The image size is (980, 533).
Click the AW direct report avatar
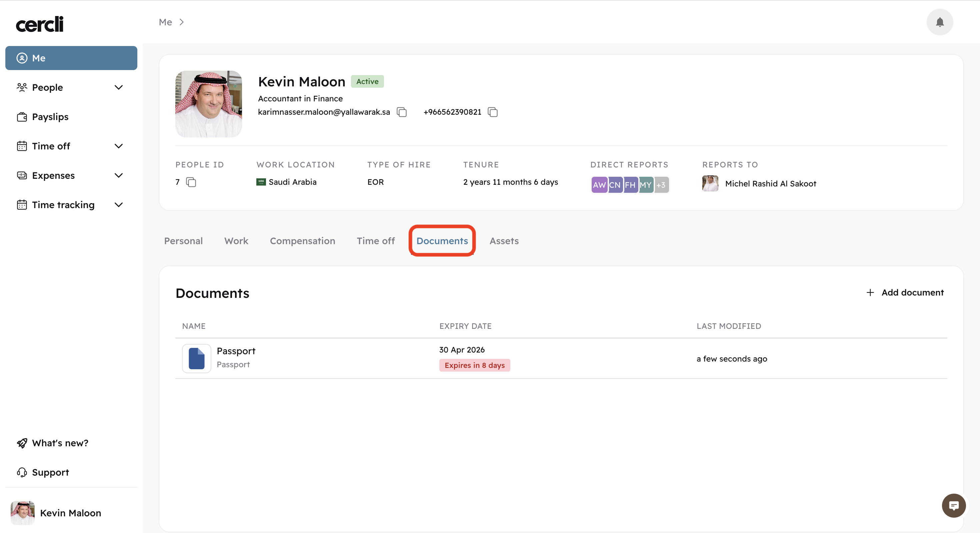599,185
